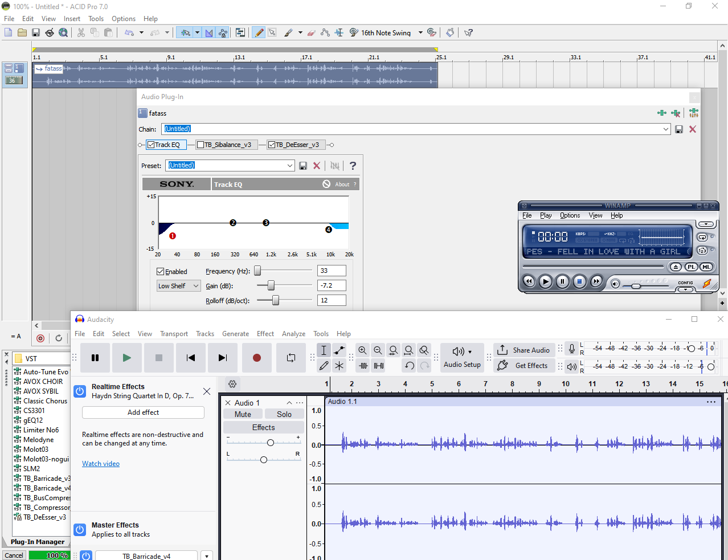Select the Erase tool in ACID Pro toolbar
728x560 pixels.
pyautogui.click(x=311, y=32)
